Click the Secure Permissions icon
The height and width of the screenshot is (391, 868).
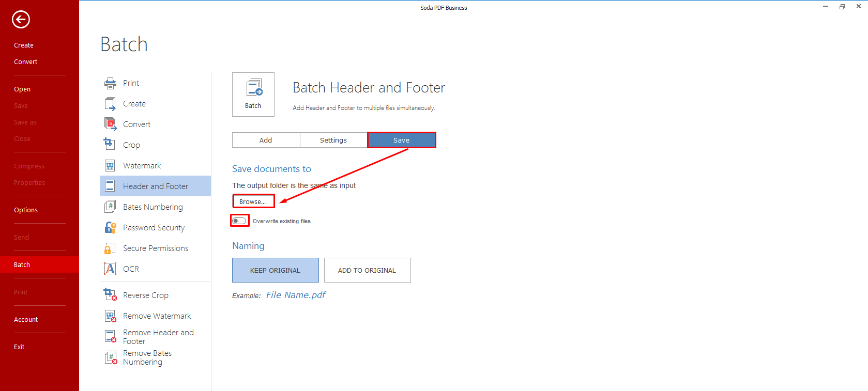[x=110, y=248]
